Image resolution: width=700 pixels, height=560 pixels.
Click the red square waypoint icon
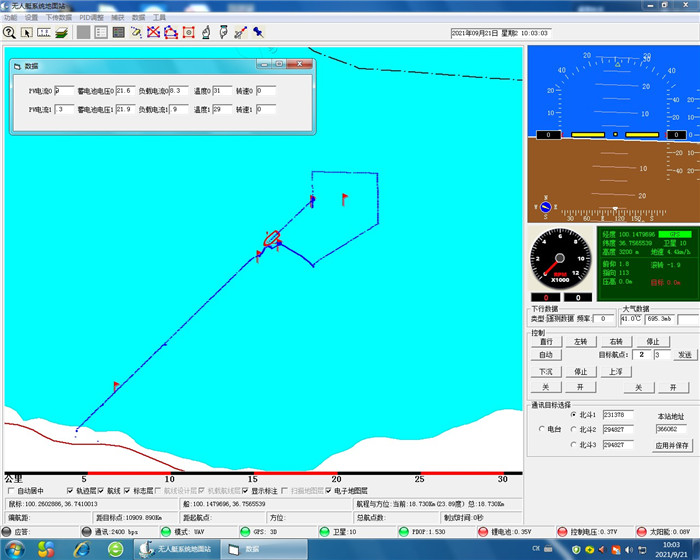click(x=188, y=32)
